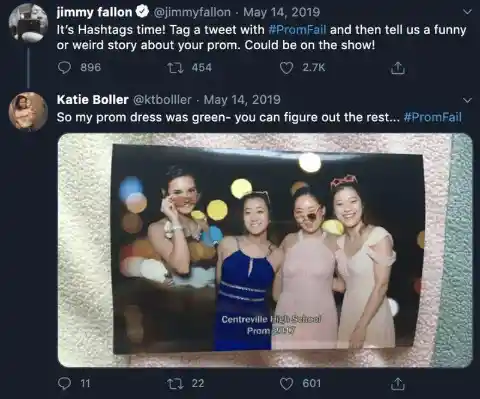480x399 pixels.
Task: Retweet jimmy fallon's Hashtags tweet
Action: pos(175,68)
